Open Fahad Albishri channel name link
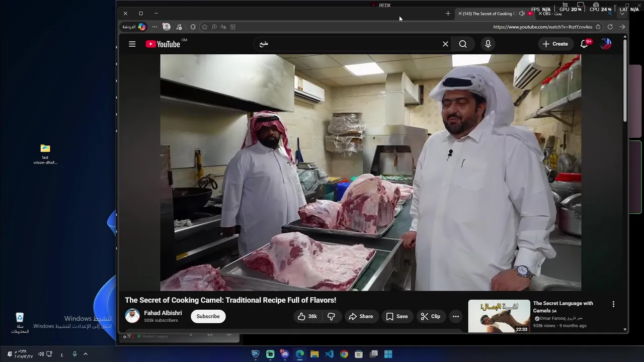Viewport: 644px width, 362px height. click(x=163, y=313)
